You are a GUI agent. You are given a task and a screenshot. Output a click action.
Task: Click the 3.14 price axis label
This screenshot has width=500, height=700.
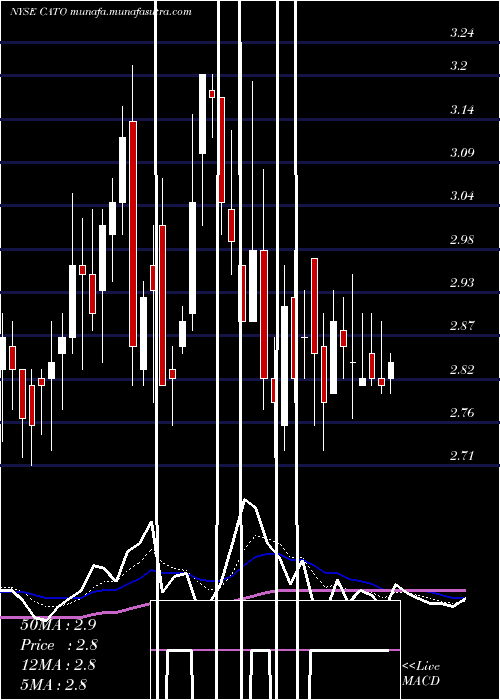pos(462,110)
